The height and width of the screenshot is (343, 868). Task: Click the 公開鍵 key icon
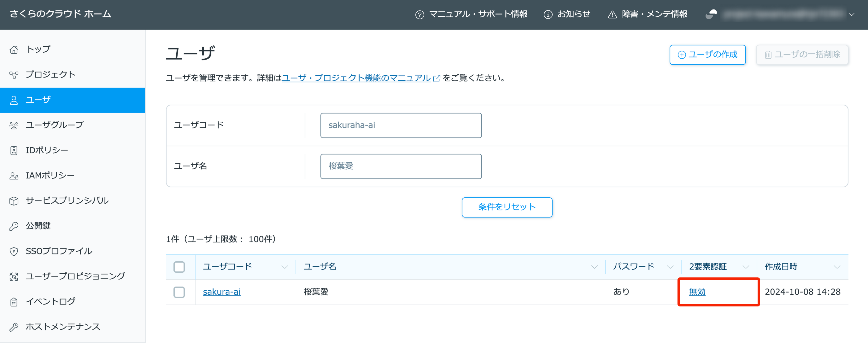(14, 226)
